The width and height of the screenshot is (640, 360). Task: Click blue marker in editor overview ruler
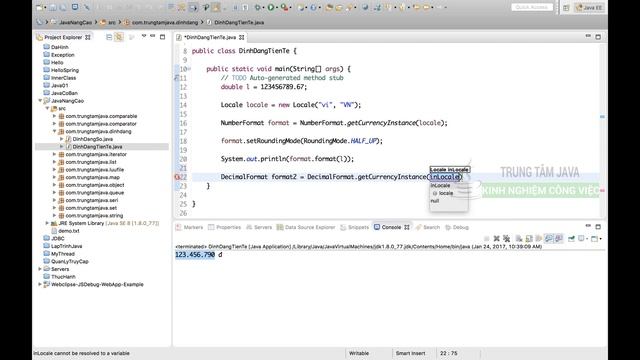click(x=602, y=117)
